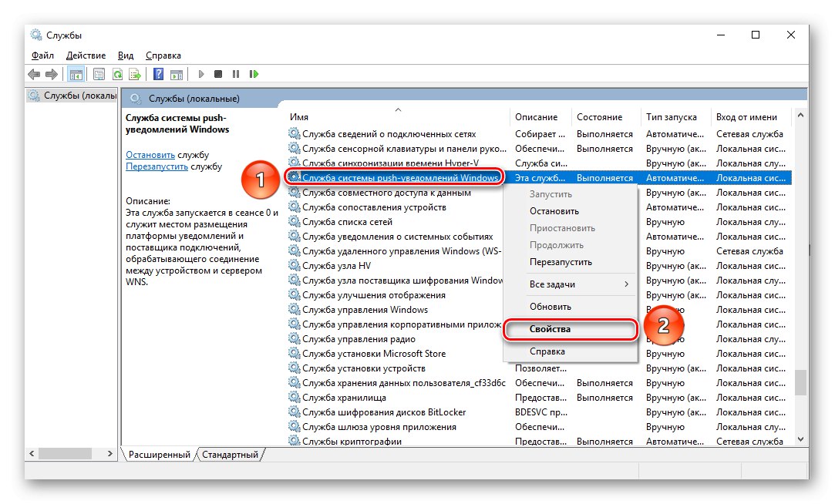Image resolution: width=835 pixels, height=504 pixels.
Task: Click the forward navigation arrow
Action: [x=51, y=74]
